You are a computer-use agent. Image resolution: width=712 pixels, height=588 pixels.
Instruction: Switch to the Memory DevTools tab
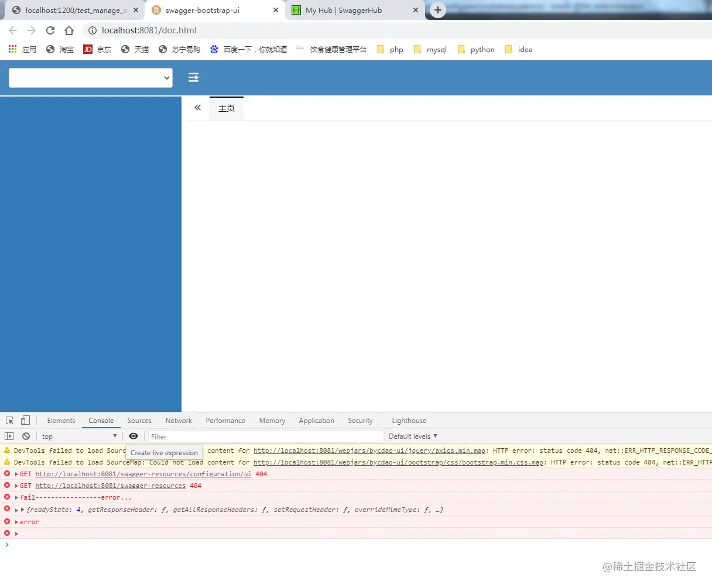pos(272,421)
